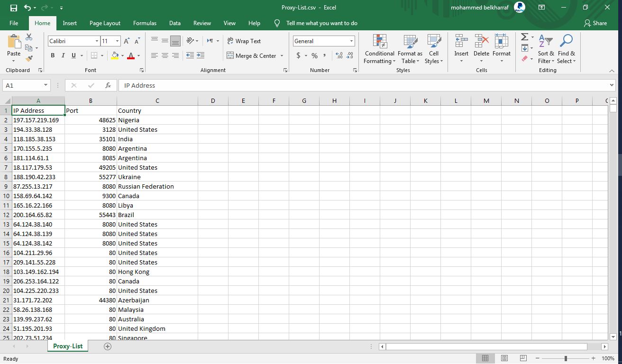This screenshot has width=622, height=364.
Task: Switch to the Page Layout tab
Action: [105, 23]
